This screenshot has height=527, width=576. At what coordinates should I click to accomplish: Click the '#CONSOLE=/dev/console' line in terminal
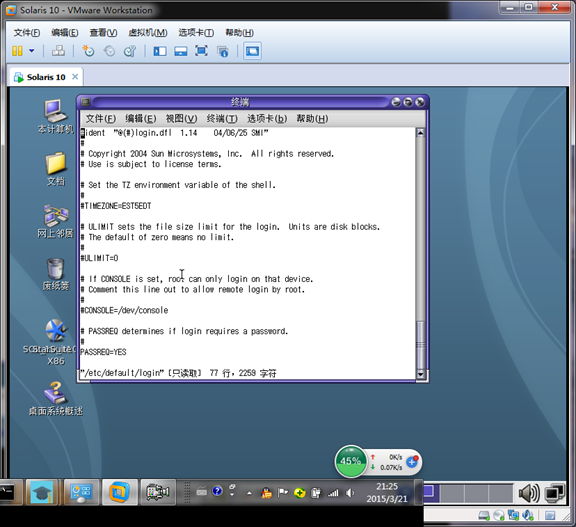click(x=124, y=310)
